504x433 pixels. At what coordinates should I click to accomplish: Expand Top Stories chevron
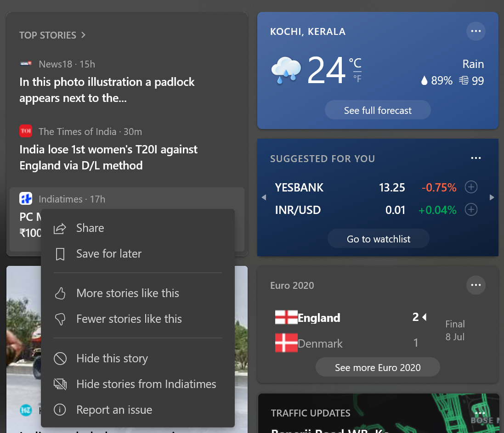[x=83, y=35]
